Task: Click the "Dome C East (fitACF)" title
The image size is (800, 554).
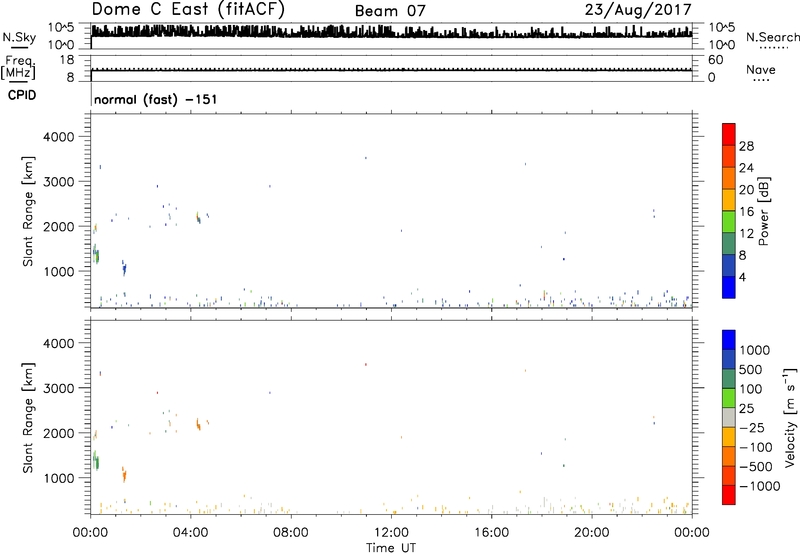Action: [188, 10]
